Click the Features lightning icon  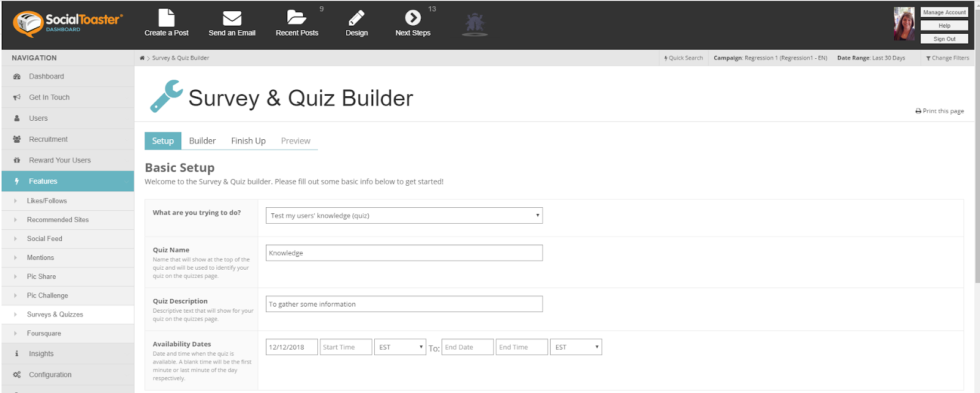coord(17,181)
